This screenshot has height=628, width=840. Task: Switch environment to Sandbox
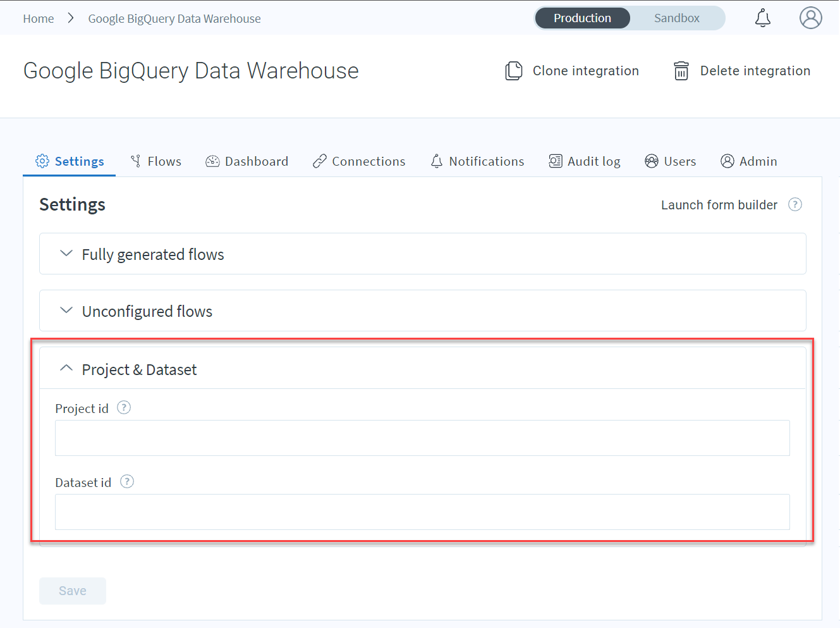coord(677,18)
